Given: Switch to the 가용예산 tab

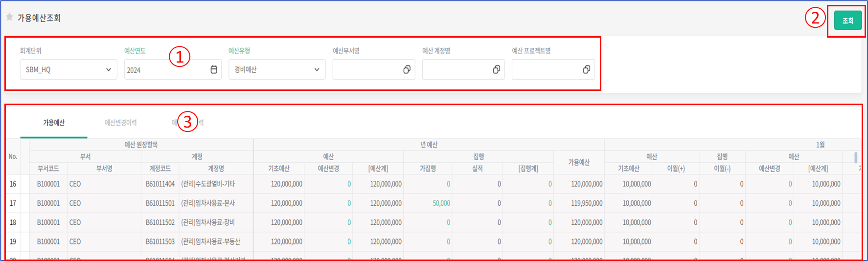Looking at the screenshot, I should 54,123.
